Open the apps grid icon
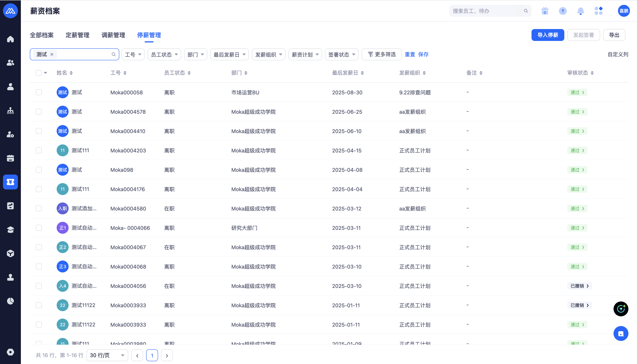This screenshot has width=637, height=364. tap(598, 11)
